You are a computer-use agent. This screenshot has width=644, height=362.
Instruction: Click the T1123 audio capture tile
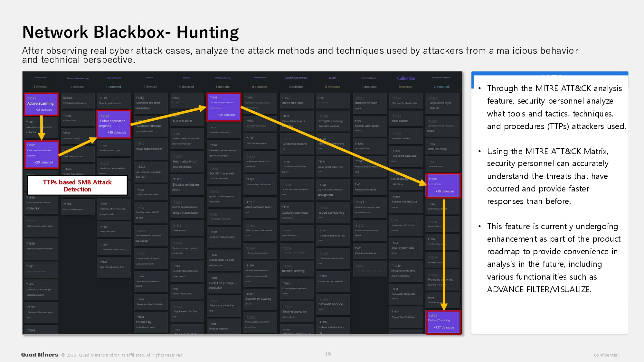pyautogui.click(x=405, y=118)
